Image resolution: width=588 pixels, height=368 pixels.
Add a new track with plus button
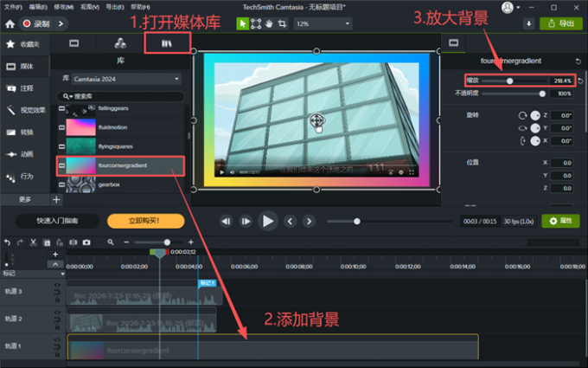[x=55, y=255]
